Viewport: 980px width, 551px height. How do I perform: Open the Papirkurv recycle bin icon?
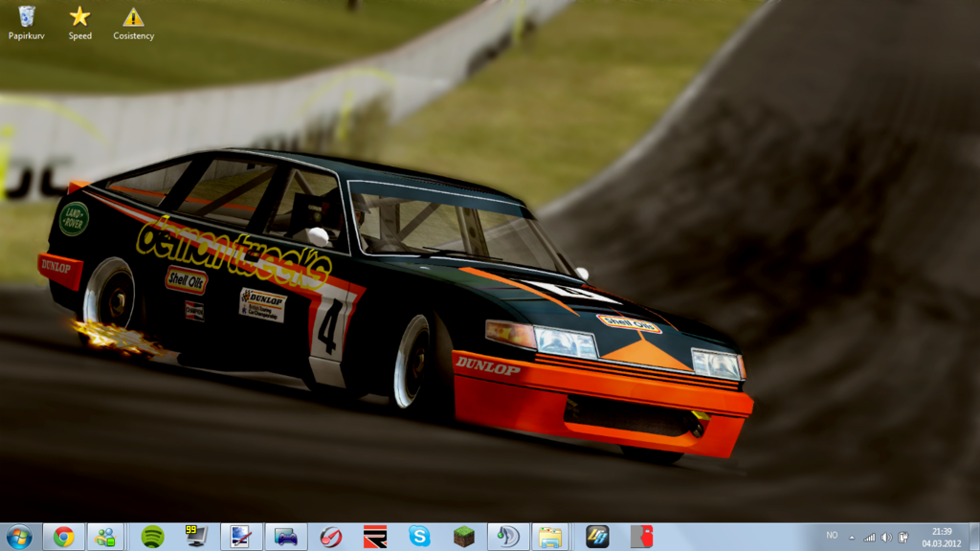[26, 23]
